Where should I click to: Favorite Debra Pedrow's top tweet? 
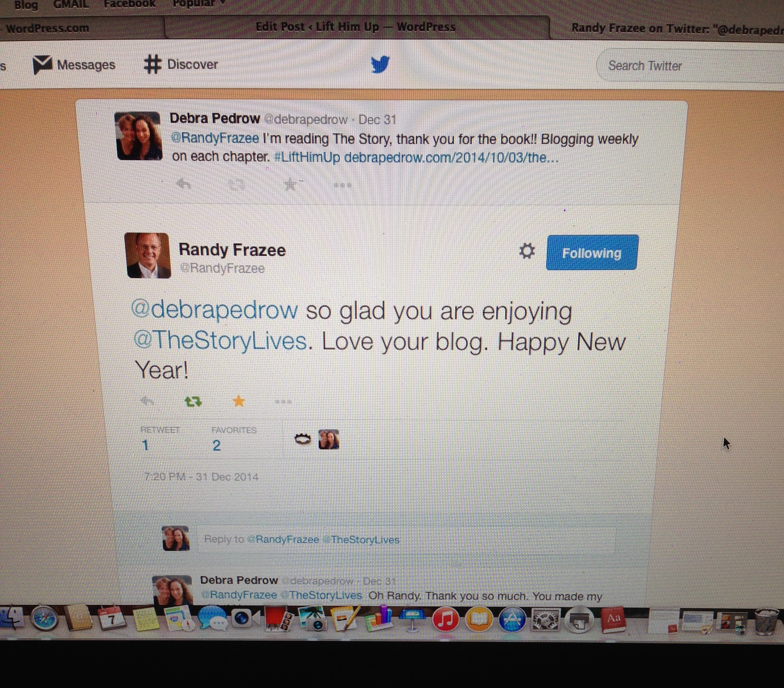coord(290,185)
